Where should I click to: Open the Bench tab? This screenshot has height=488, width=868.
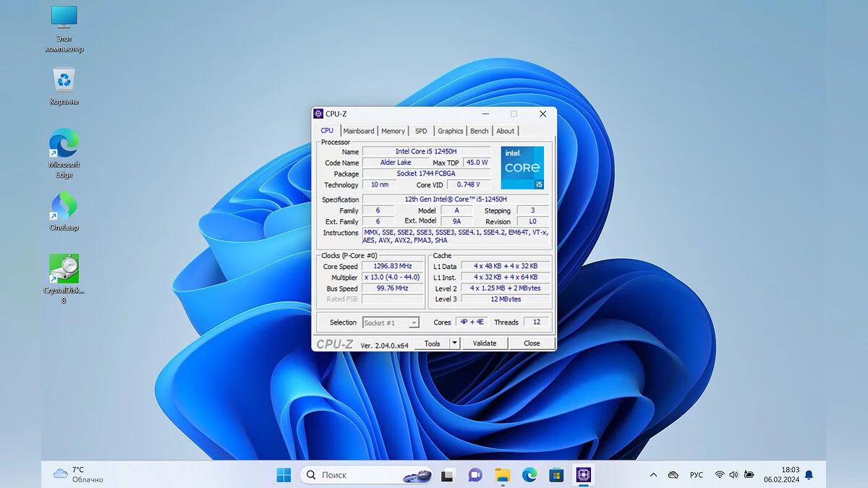(x=479, y=131)
